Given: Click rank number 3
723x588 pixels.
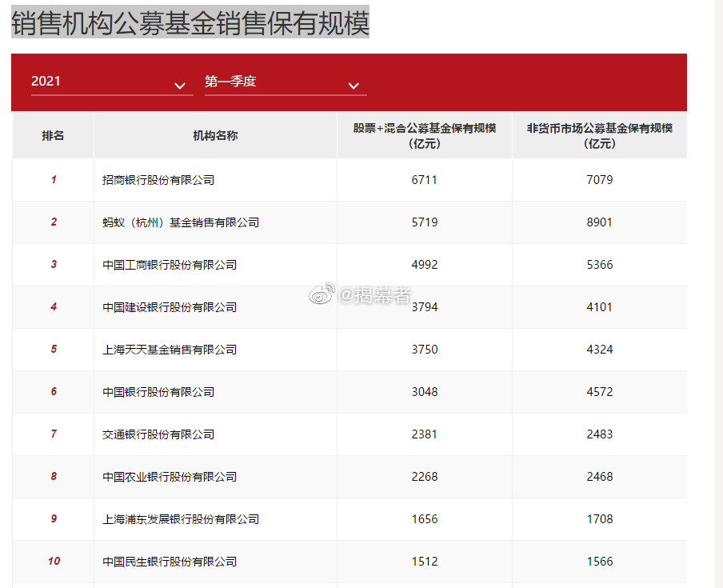Looking at the screenshot, I should point(54,264).
